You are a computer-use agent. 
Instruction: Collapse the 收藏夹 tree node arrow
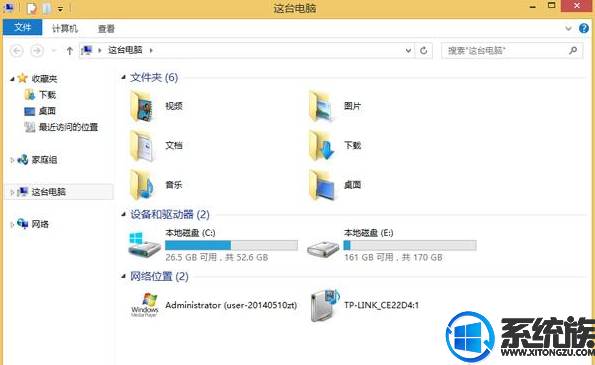coord(12,79)
